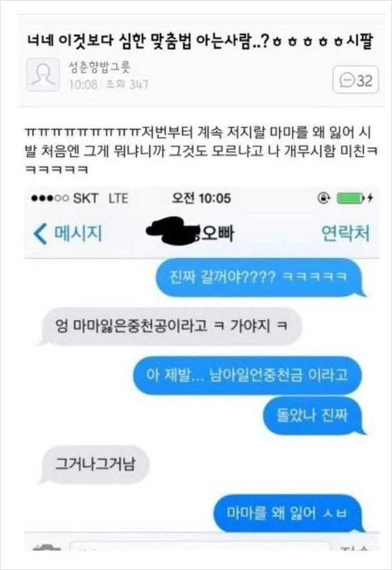The image size is (392, 570).
Task: Go back via the 메시지 chevron
Action: pos(68,234)
